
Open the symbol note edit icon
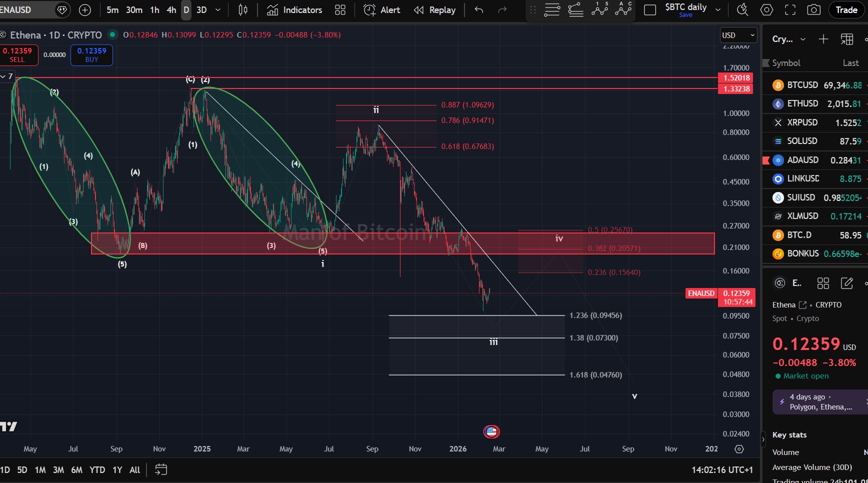click(847, 283)
